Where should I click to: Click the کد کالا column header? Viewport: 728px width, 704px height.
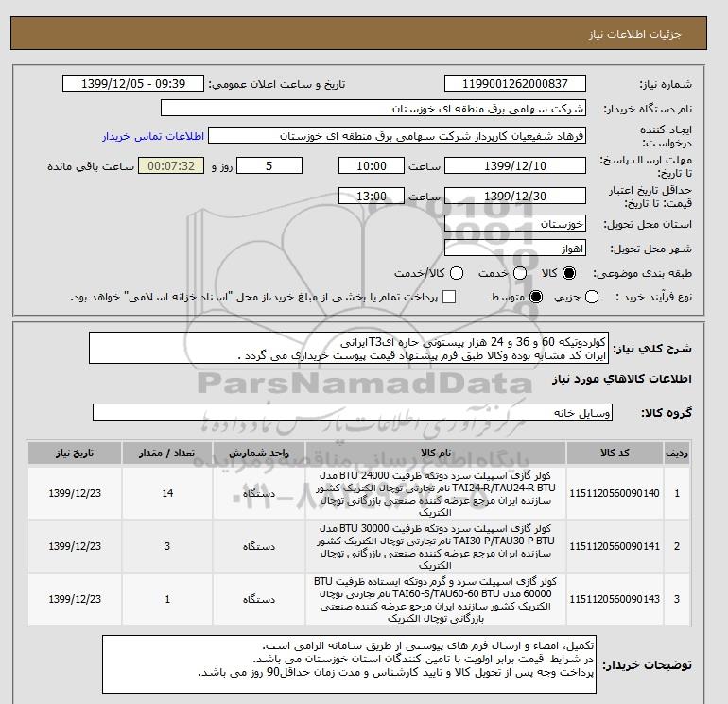click(x=615, y=453)
